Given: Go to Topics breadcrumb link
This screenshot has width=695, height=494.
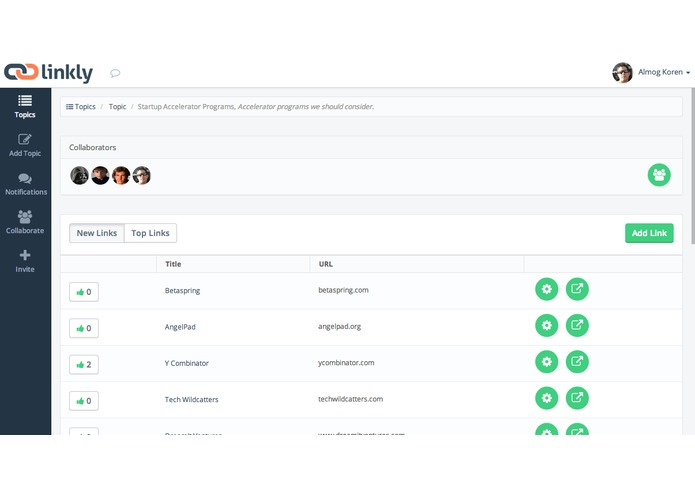Looking at the screenshot, I should coord(81,107).
